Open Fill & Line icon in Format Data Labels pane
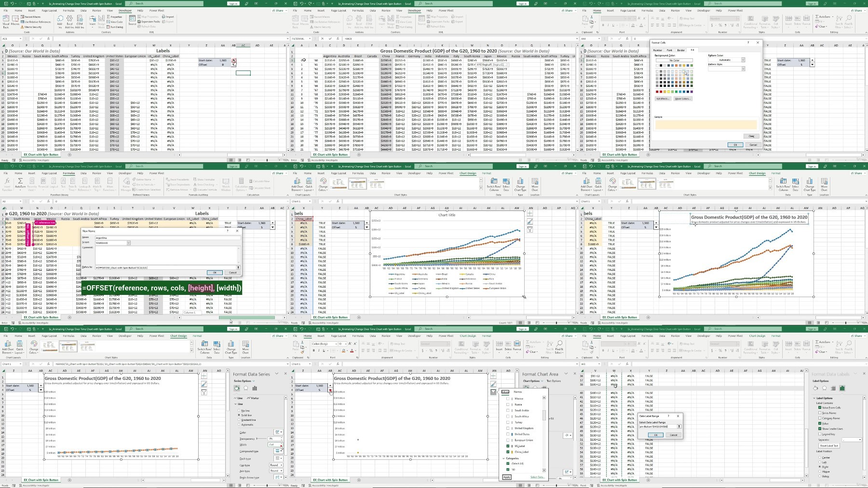The height and width of the screenshot is (488, 868). point(815,388)
